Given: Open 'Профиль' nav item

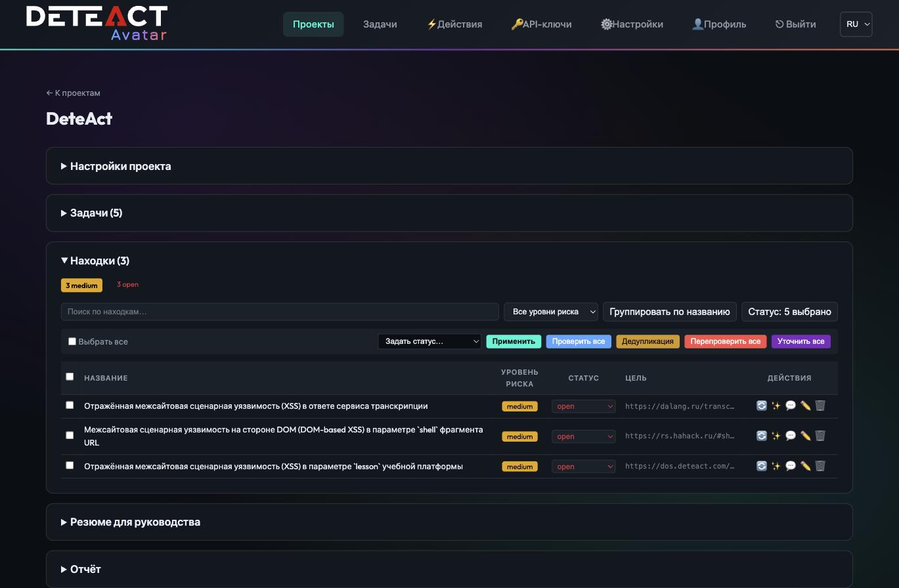Looking at the screenshot, I should click(719, 24).
